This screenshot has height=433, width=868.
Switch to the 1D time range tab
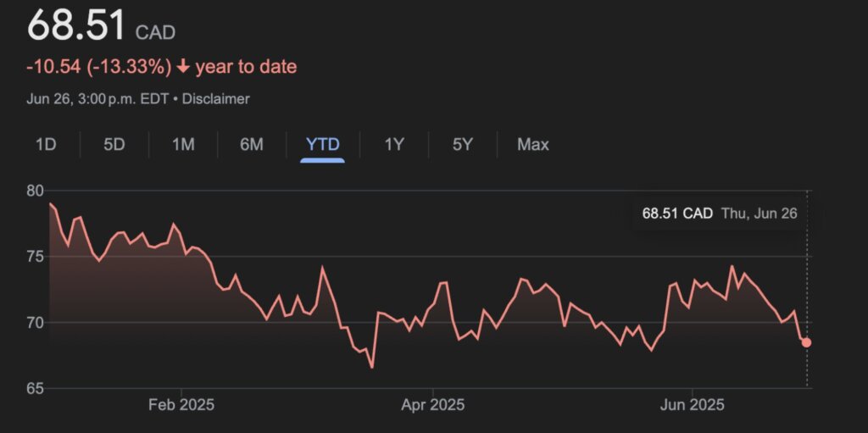46,145
